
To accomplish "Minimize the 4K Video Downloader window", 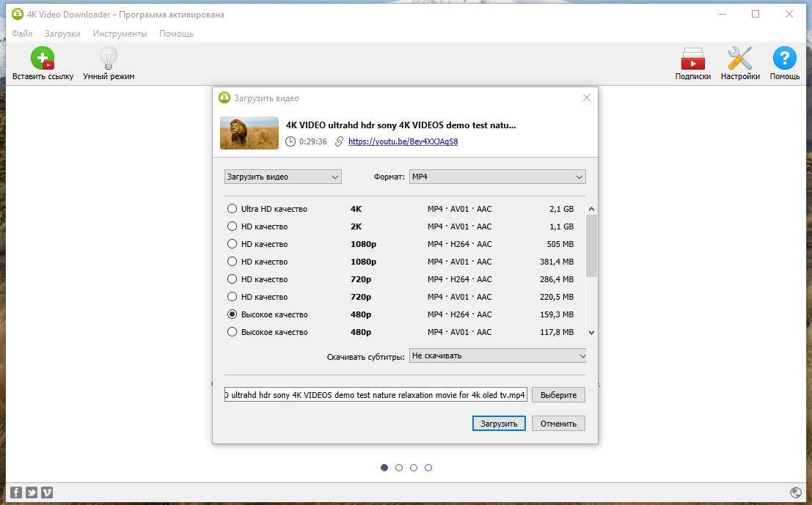I will 723,14.
